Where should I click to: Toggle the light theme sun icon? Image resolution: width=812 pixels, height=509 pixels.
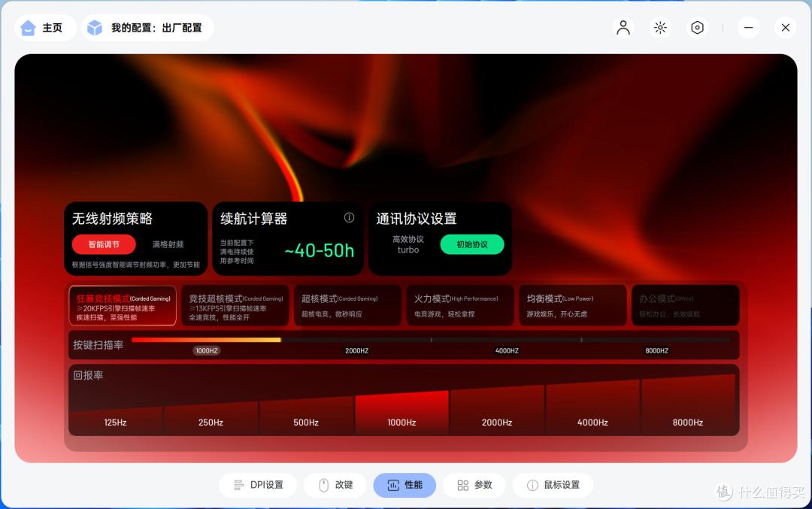click(660, 28)
